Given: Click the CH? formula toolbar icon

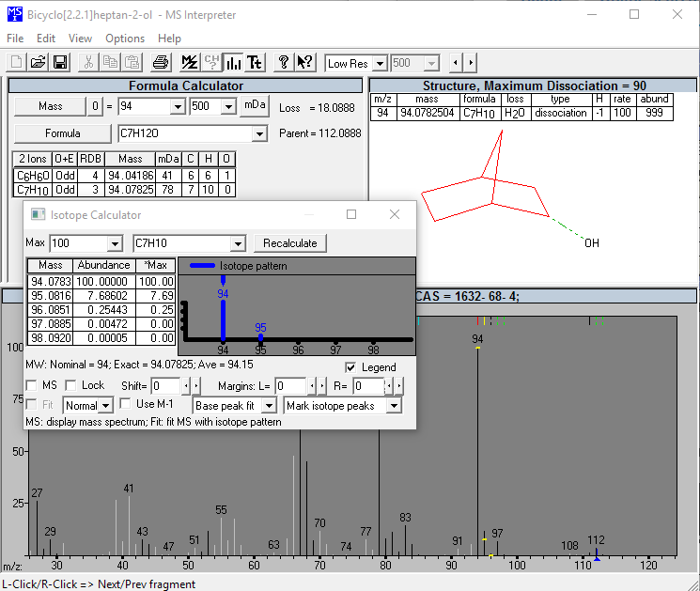Looking at the screenshot, I should pos(211,63).
